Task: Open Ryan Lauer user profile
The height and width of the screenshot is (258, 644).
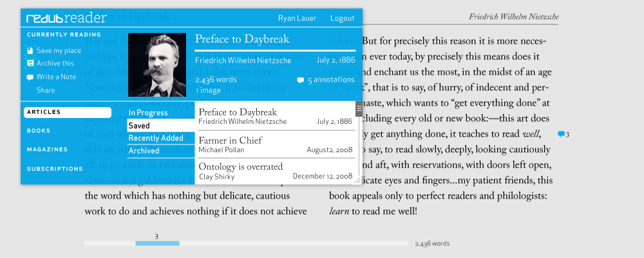Action: tap(297, 19)
